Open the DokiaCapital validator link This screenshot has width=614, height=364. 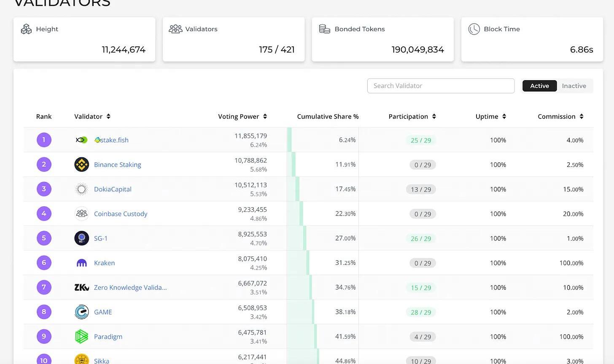coord(113,189)
